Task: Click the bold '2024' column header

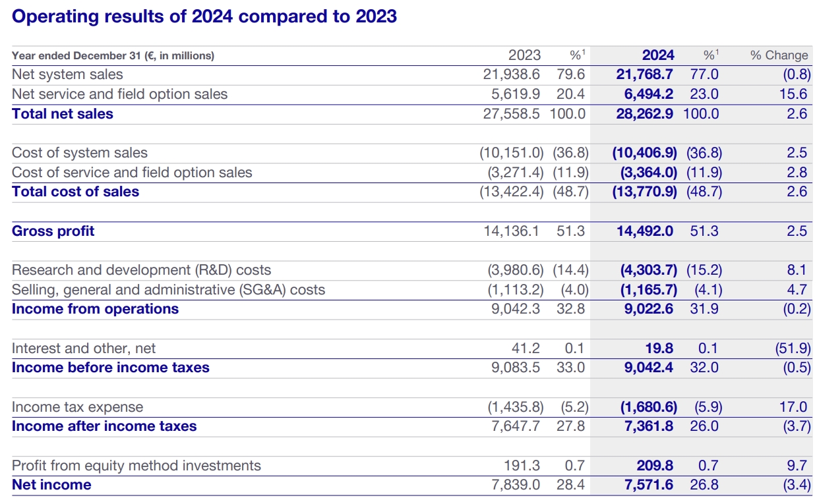Action: pos(657,55)
